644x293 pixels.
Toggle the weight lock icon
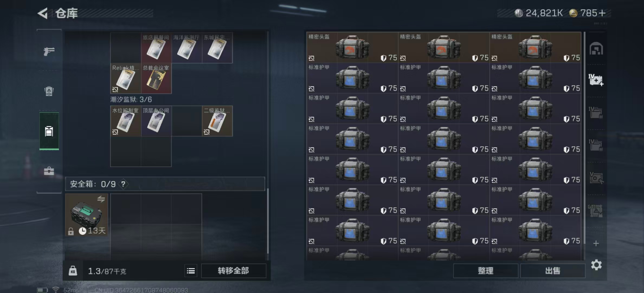73,271
